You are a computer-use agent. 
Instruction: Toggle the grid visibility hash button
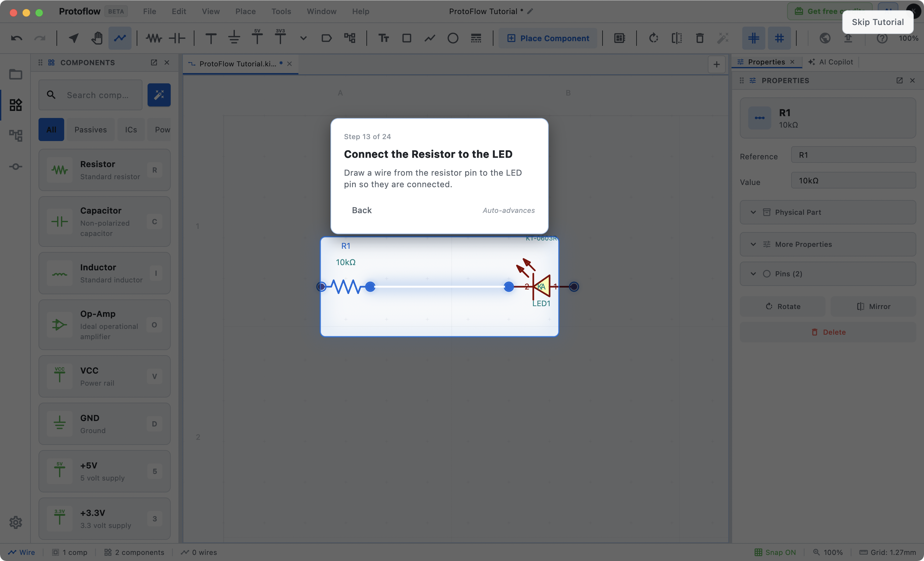[780, 38]
